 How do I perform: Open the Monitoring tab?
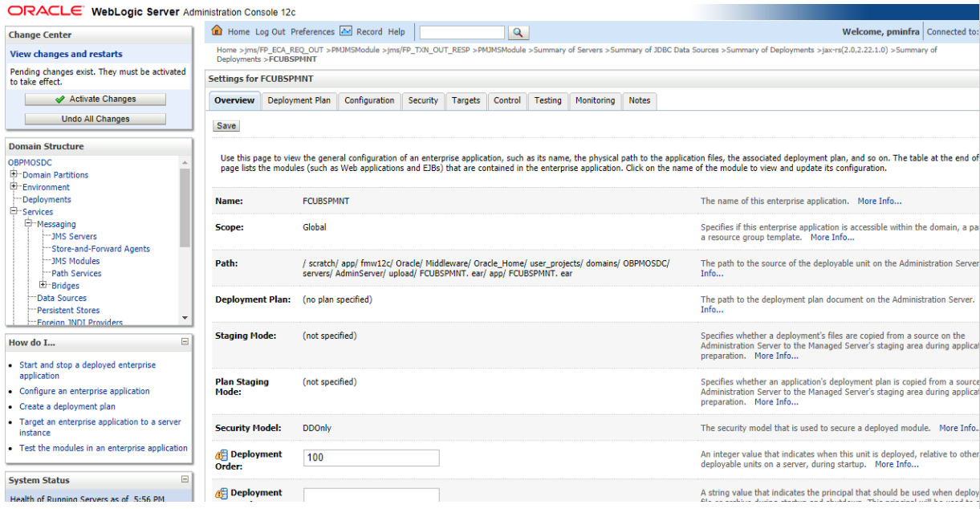[593, 100]
